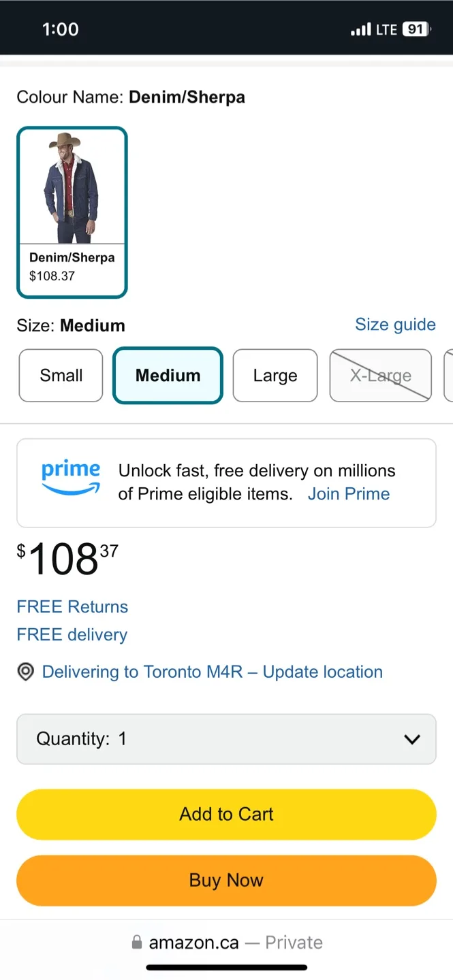Open the Quantity dropdown

click(226, 739)
